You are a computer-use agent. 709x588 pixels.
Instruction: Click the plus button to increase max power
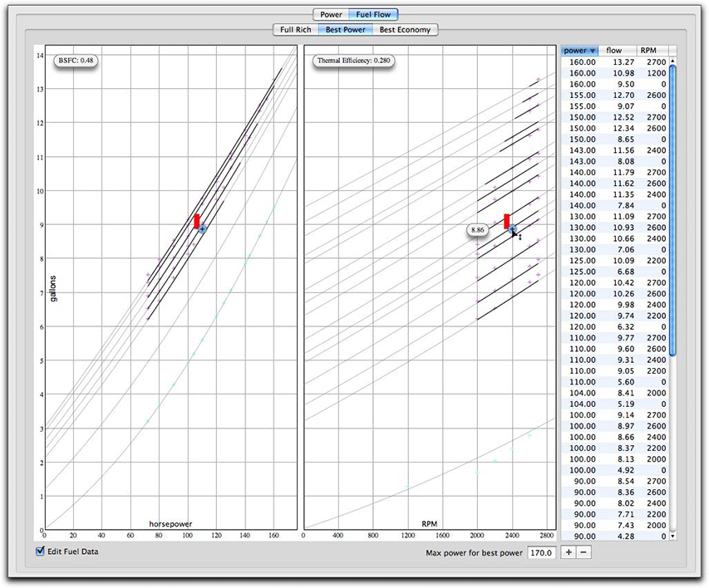tap(569, 552)
